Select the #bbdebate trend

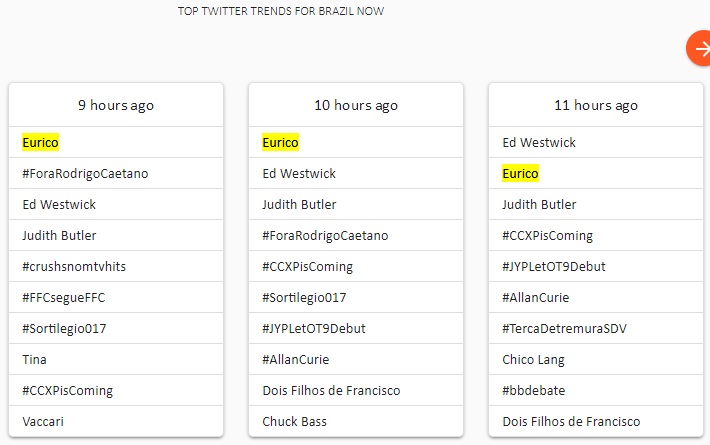pos(535,391)
